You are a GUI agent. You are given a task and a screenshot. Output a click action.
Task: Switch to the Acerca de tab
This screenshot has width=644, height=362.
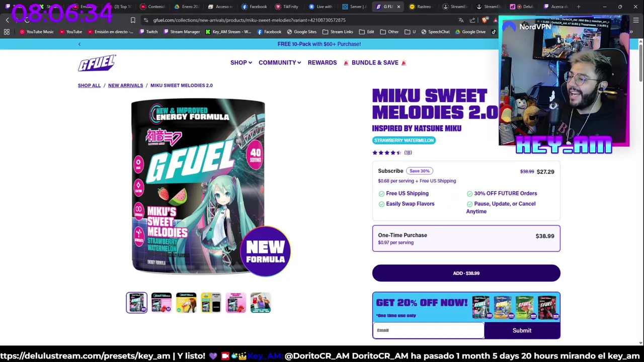click(555, 7)
